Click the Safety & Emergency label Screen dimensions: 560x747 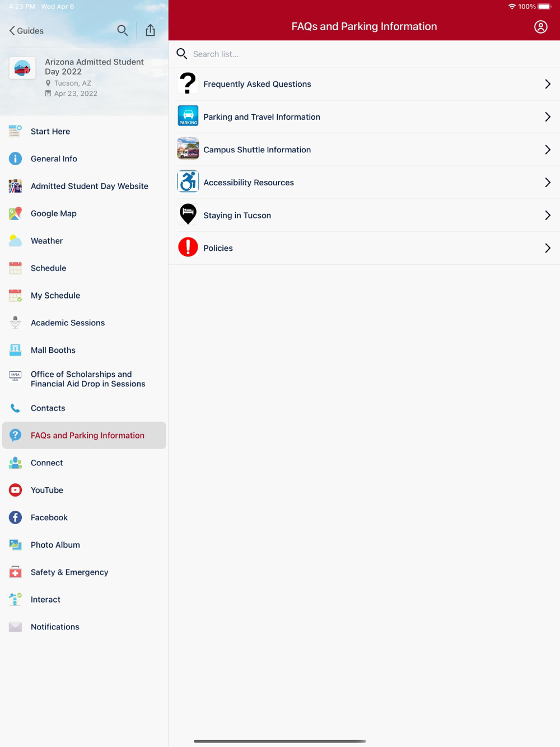pos(69,572)
